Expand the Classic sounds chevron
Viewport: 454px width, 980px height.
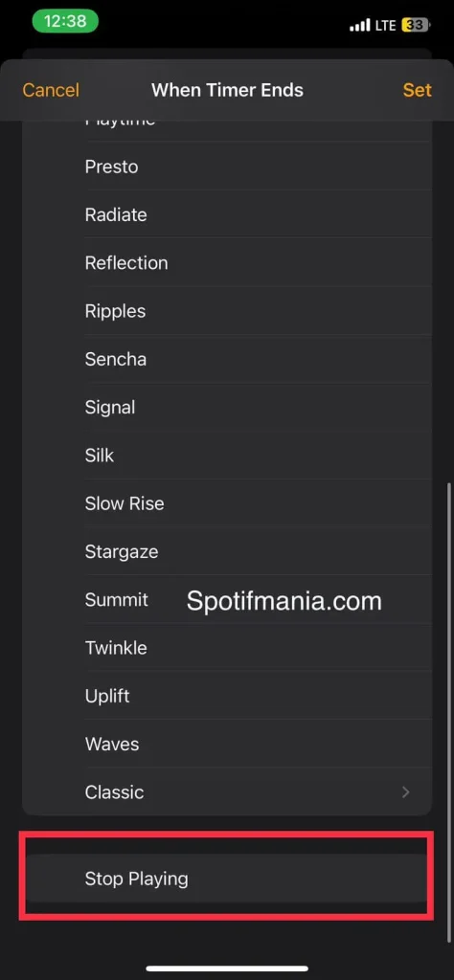[x=406, y=792]
